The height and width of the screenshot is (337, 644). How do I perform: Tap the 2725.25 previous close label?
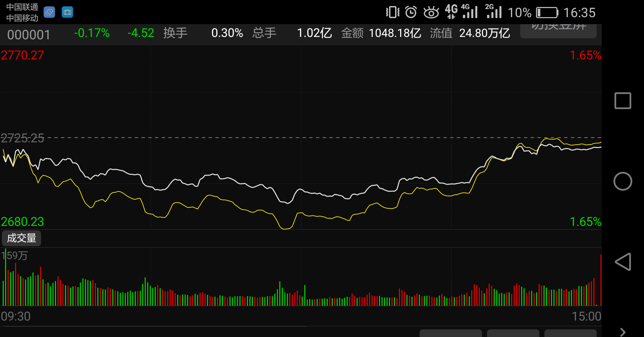[x=22, y=138]
